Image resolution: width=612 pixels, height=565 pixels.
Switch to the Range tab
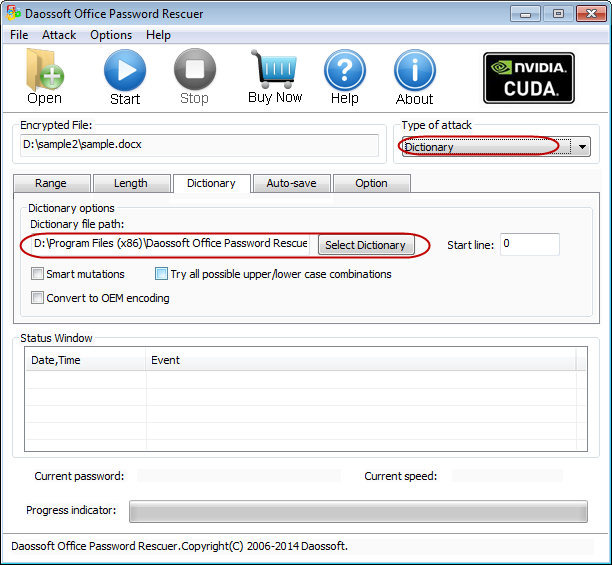[51, 183]
